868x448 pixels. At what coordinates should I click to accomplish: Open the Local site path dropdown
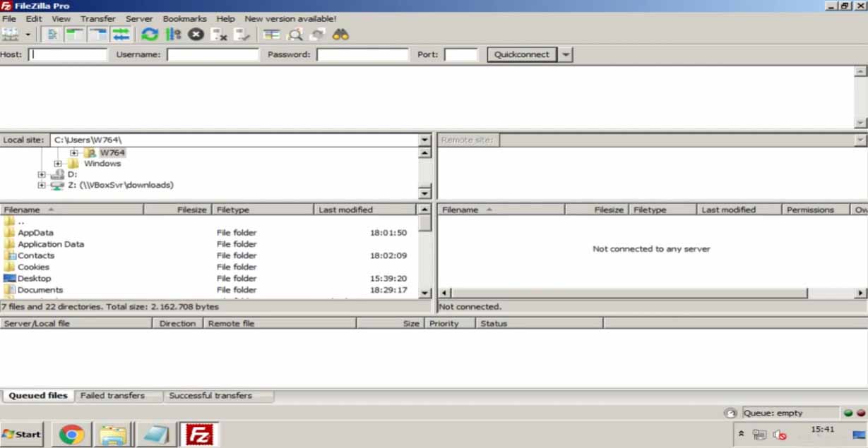pyautogui.click(x=424, y=140)
